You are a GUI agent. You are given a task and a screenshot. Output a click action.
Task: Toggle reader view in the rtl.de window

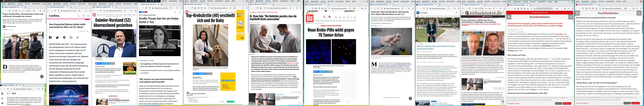[171, 8]
